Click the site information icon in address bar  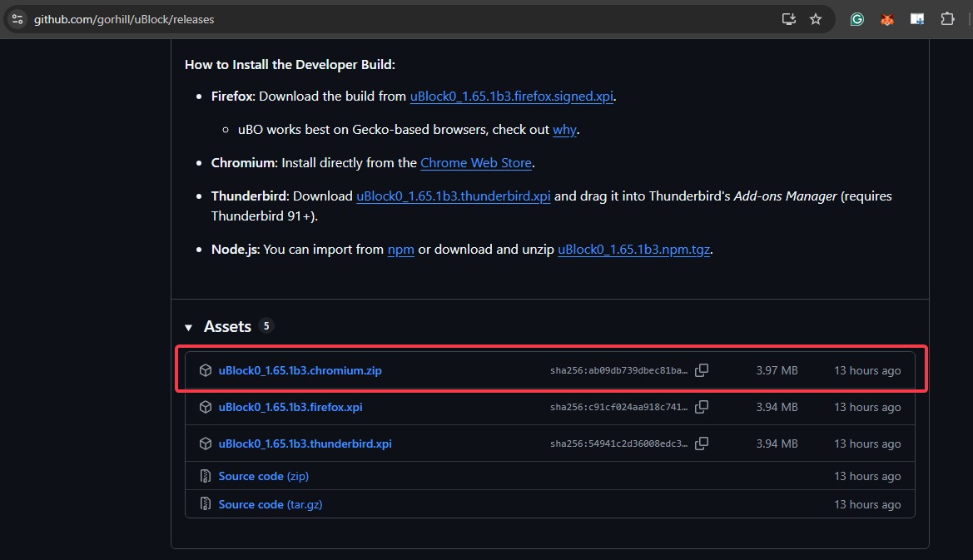click(17, 19)
